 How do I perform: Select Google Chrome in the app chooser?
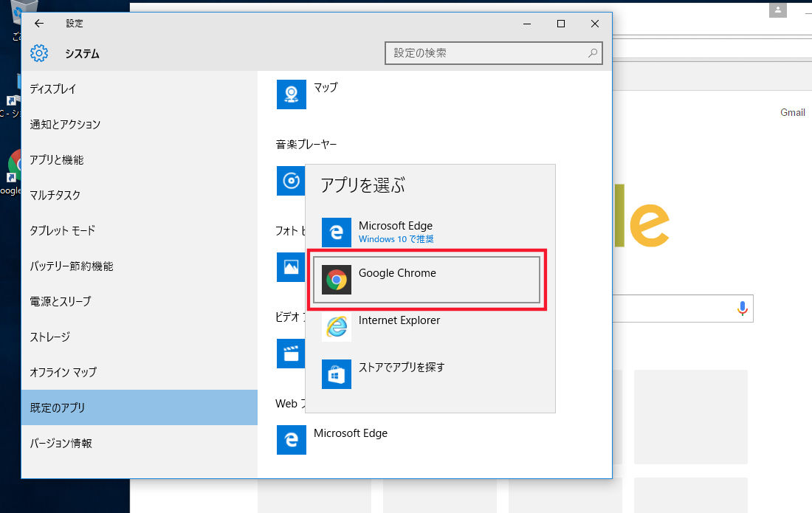tap(427, 280)
